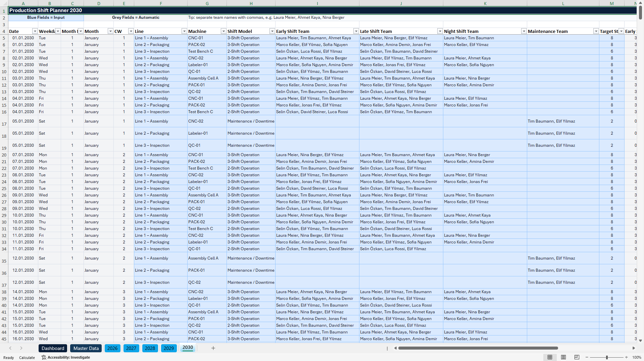
Task: Switch to the Master Data sheet tab
Action: [86, 348]
